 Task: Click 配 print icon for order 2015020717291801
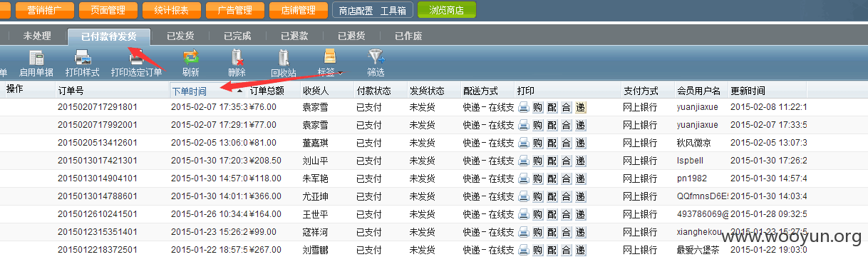point(552,107)
